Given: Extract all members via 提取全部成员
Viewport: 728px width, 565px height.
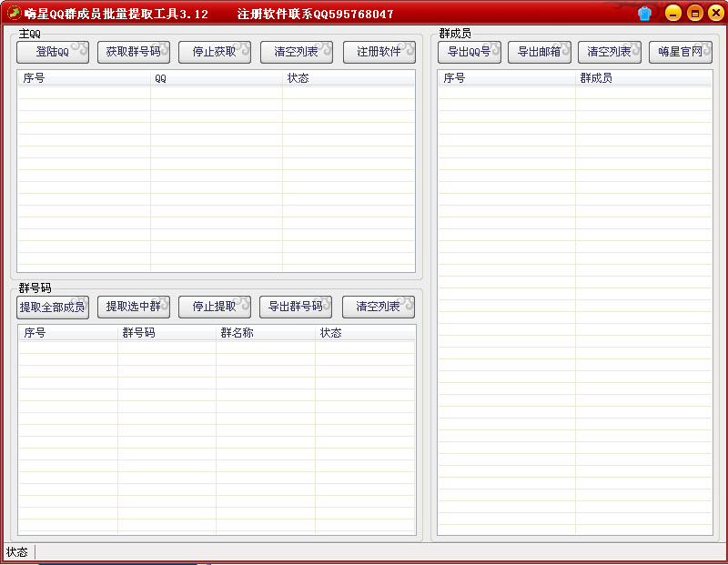Looking at the screenshot, I should (x=52, y=307).
